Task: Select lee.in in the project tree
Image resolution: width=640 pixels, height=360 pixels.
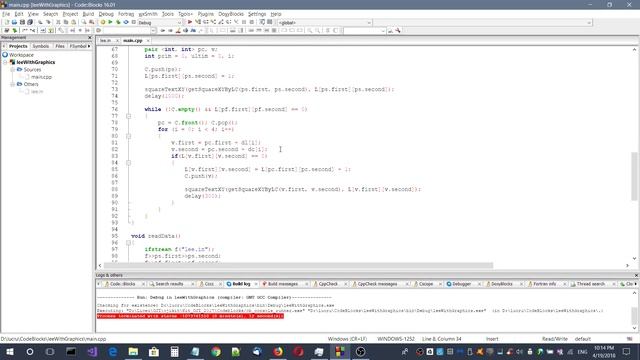Action: [37, 92]
